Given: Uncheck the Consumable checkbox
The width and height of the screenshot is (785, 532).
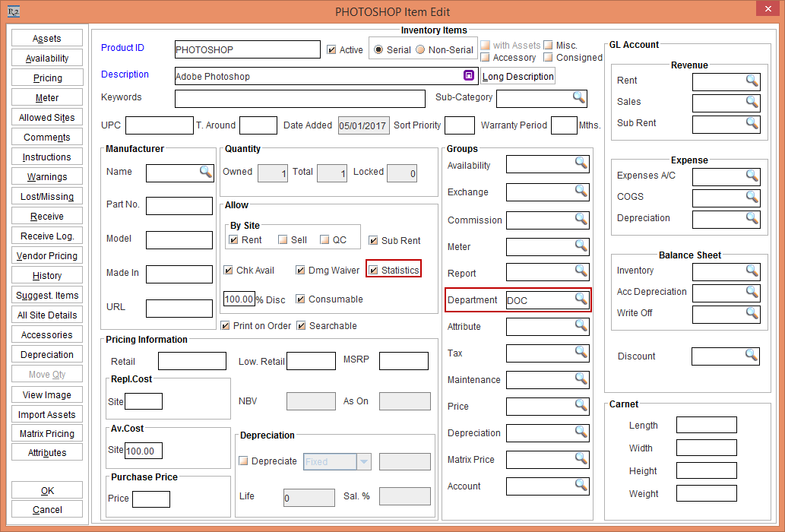Looking at the screenshot, I should tap(300, 299).
